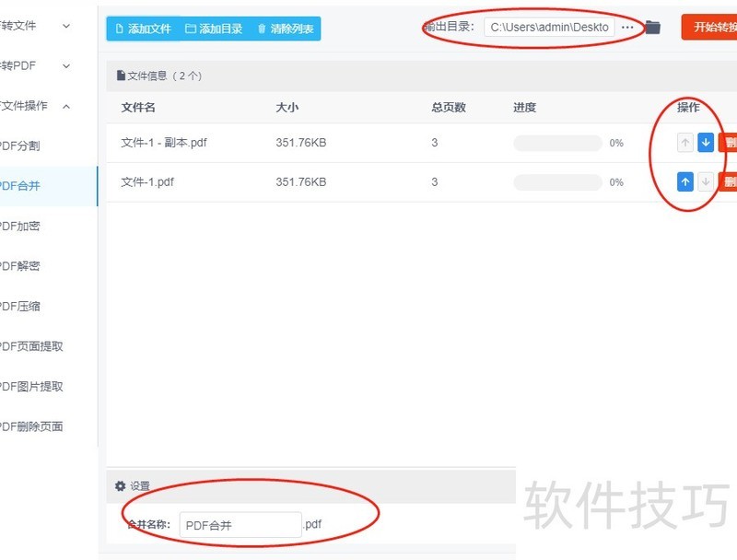Move 文件-1 - 副本.pdf down with blue arrow
The image size is (737, 560).
708,142
